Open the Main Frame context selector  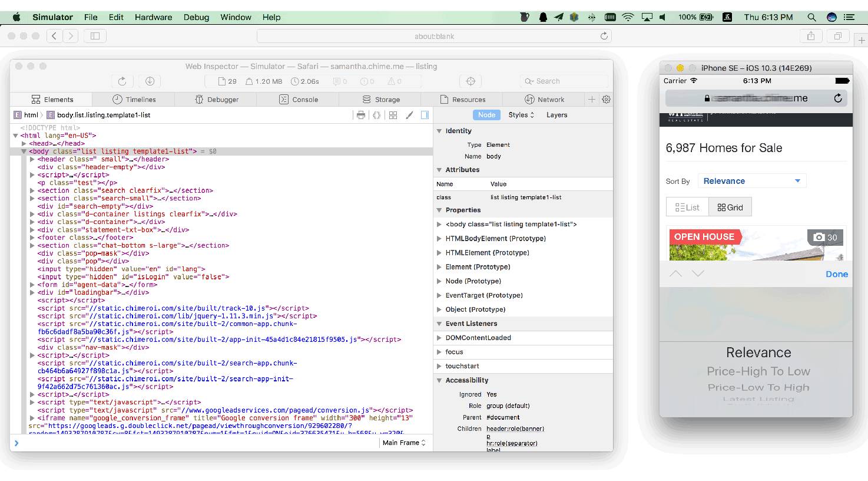[x=404, y=443]
